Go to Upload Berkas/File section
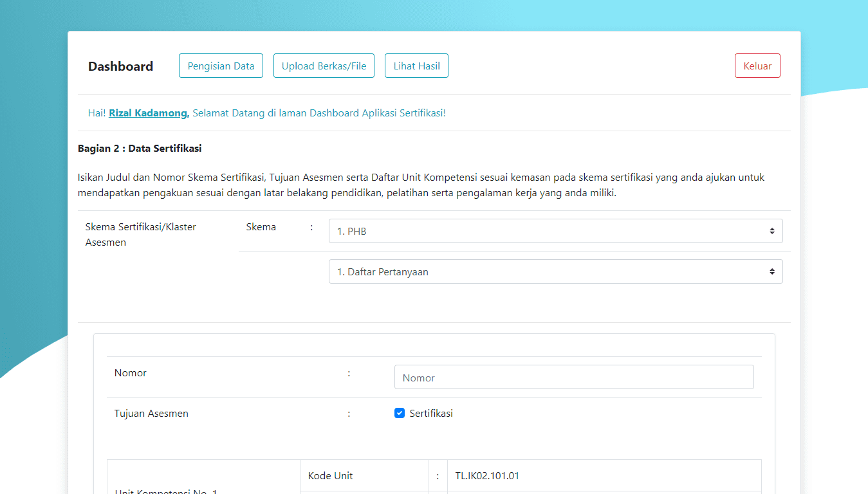 pyautogui.click(x=324, y=66)
